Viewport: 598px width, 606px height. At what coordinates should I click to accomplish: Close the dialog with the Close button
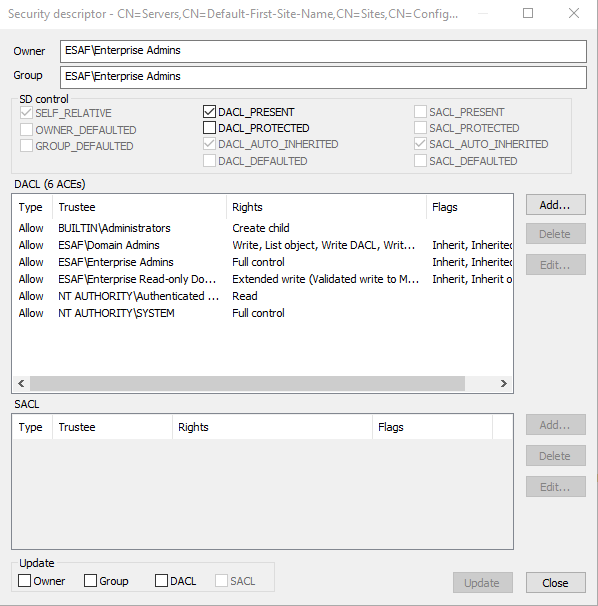[555, 582]
